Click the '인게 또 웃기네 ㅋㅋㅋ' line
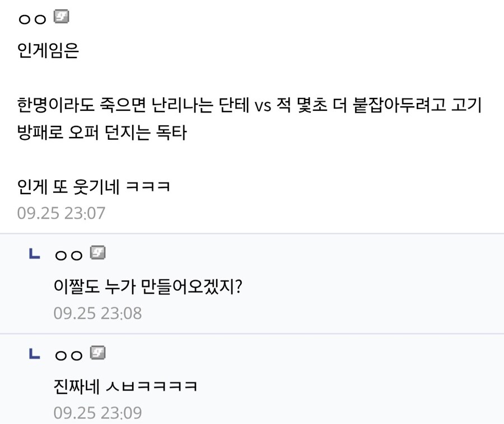504x424 pixels. click(94, 186)
